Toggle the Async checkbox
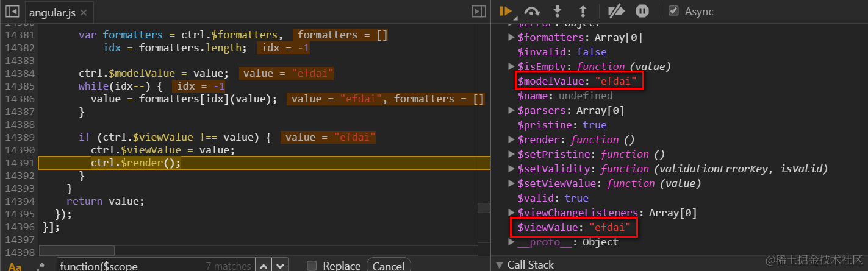Image resolution: width=868 pixels, height=271 pixels. click(x=673, y=11)
